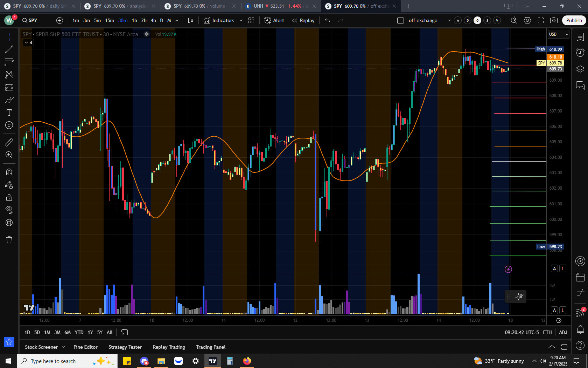
Task: Open the quick search icon
Action: click(514, 20)
